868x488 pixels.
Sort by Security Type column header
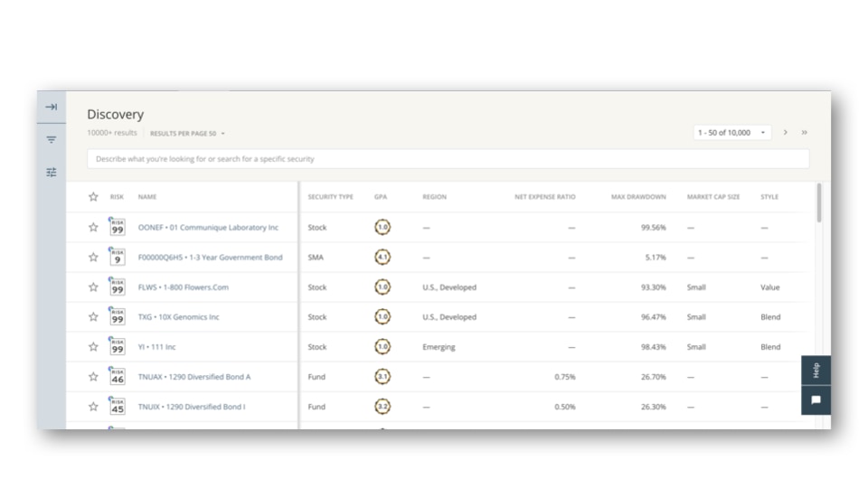pos(330,197)
